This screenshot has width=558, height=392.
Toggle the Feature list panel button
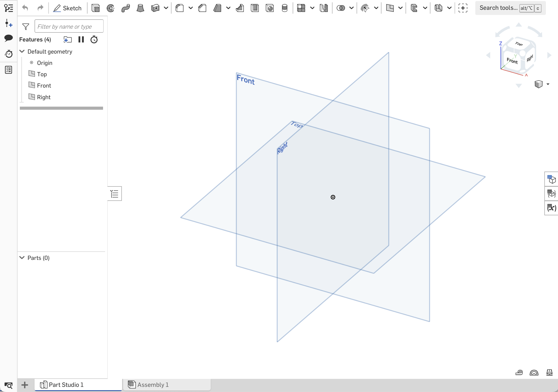tap(115, 194)
